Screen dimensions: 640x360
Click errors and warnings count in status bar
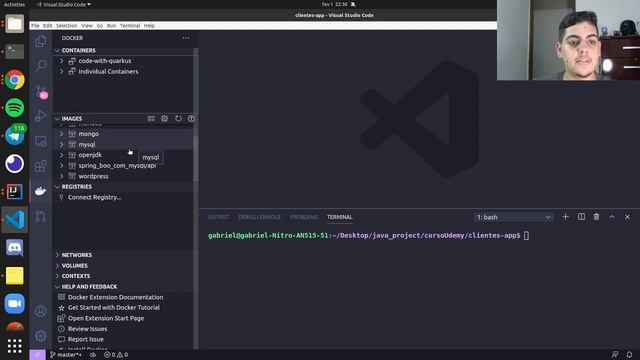[116, 355]
